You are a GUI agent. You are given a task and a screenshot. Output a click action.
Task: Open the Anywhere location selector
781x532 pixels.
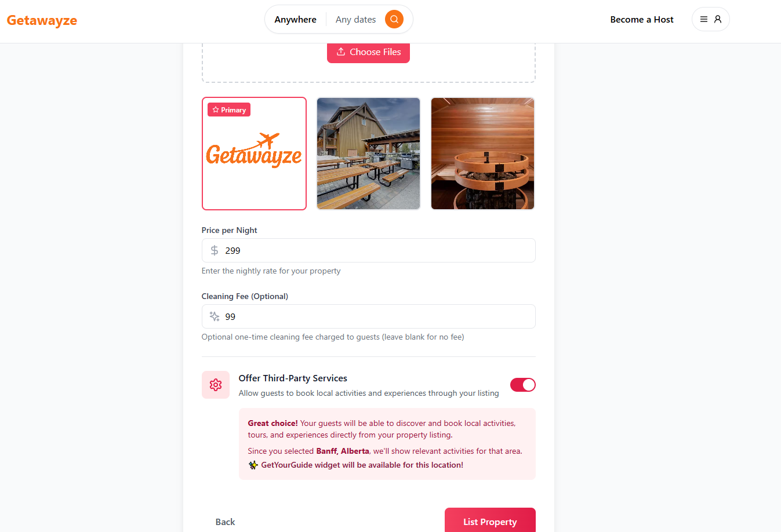pyautogui.click(x=296, y=19)
